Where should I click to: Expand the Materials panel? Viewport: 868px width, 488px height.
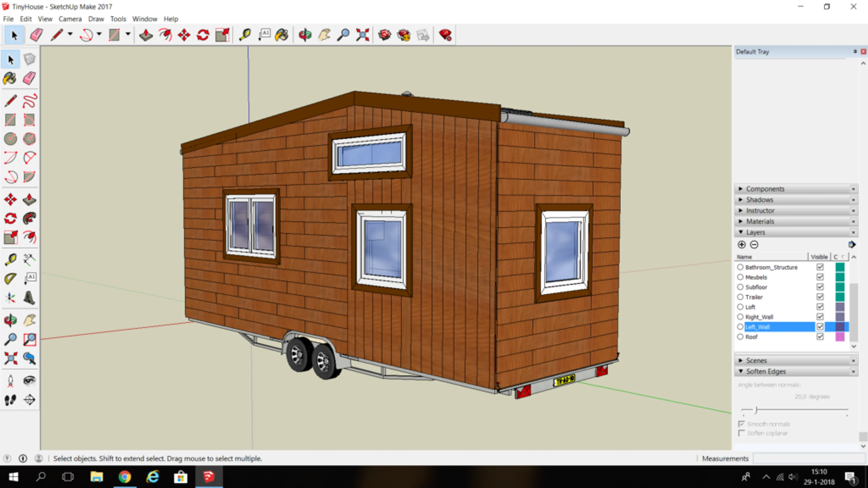(x=760, y=222)
